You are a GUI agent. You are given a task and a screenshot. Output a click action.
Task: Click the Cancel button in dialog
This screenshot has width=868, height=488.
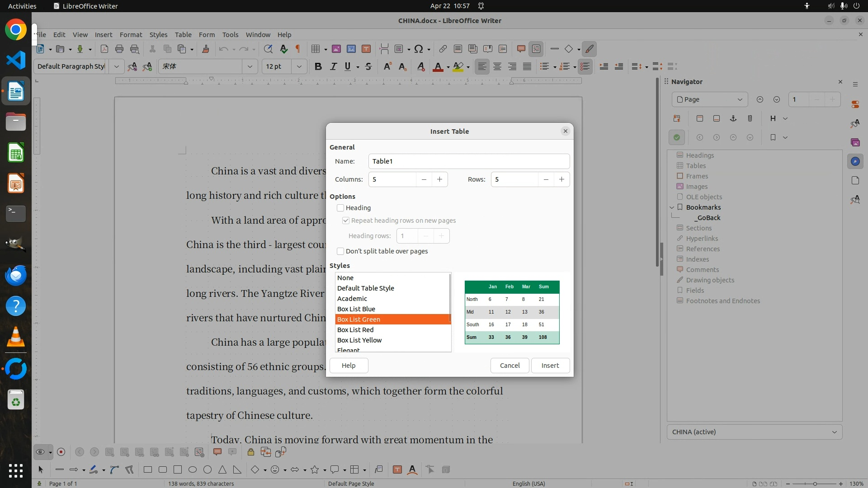point(509,366)
